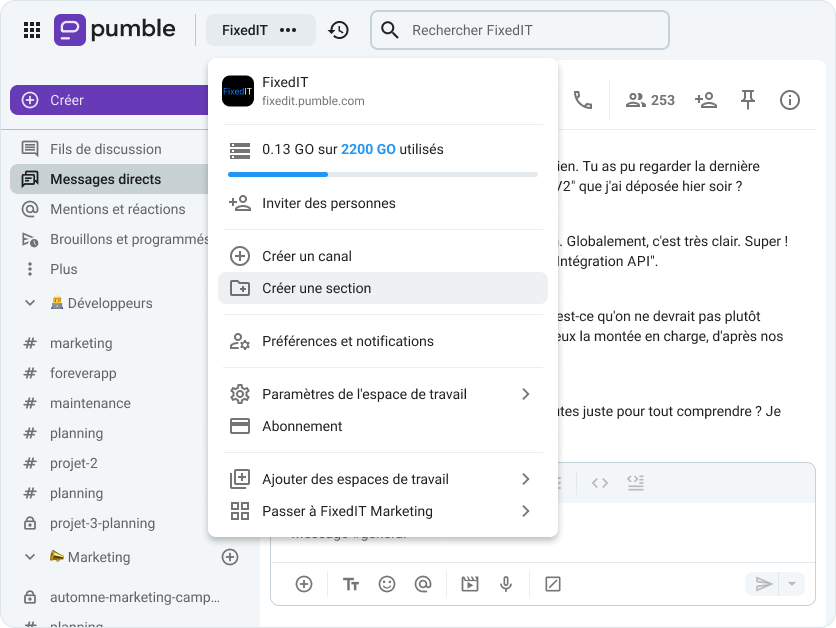Open pinned messages with pin icon
This screenshot has width=836, height=628.
tap(748, 100)
